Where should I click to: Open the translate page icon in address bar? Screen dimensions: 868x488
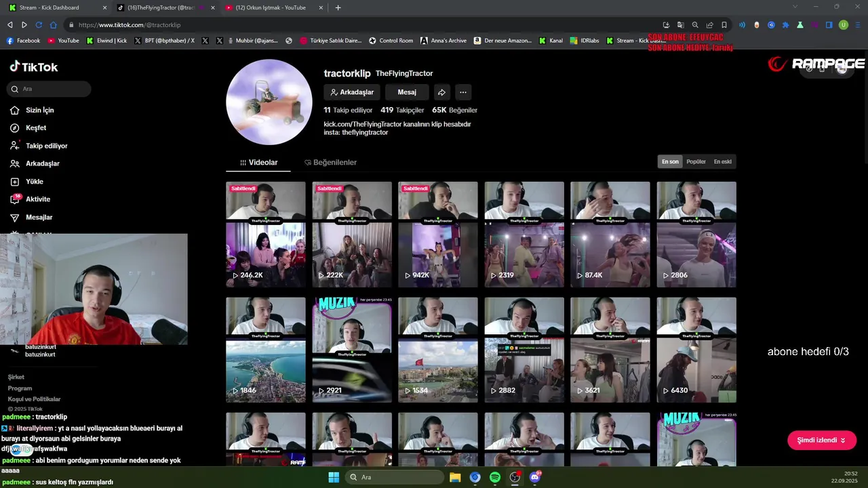coord(680,25)
